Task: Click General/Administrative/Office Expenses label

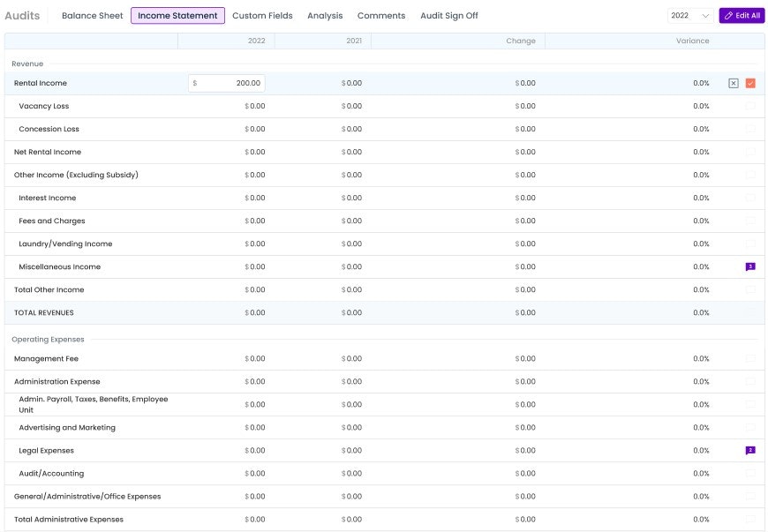Action: coord(87,497)
